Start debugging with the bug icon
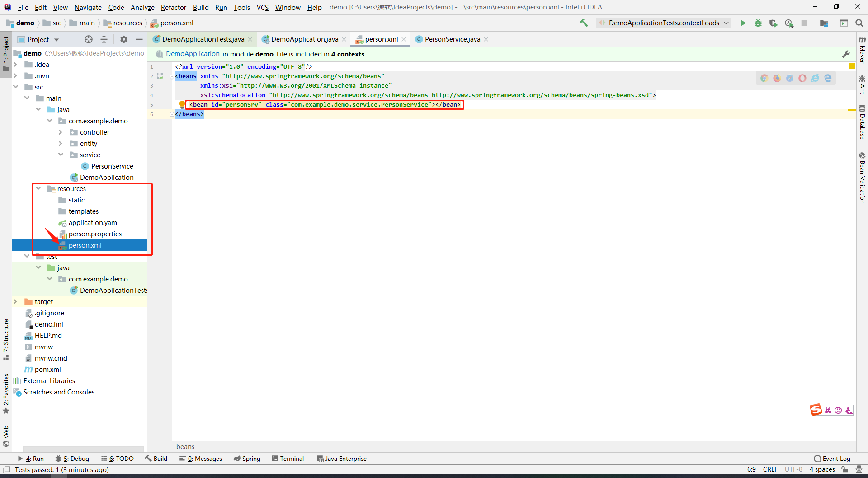The width and height of the screenshot is (868, 478). [758, 23]
